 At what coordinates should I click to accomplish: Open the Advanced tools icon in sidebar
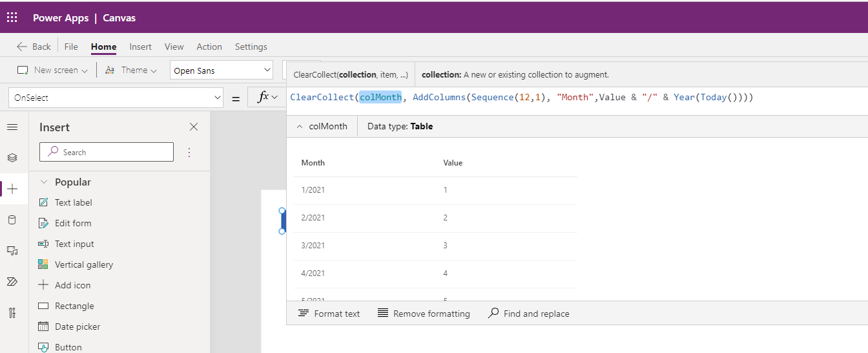(x=12, y=313)
